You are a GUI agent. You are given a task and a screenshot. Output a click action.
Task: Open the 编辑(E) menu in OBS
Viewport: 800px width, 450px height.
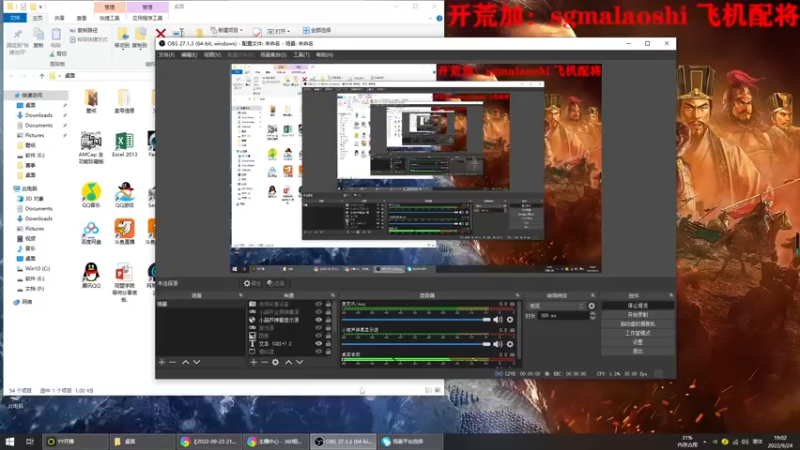[x=189, y=55]
